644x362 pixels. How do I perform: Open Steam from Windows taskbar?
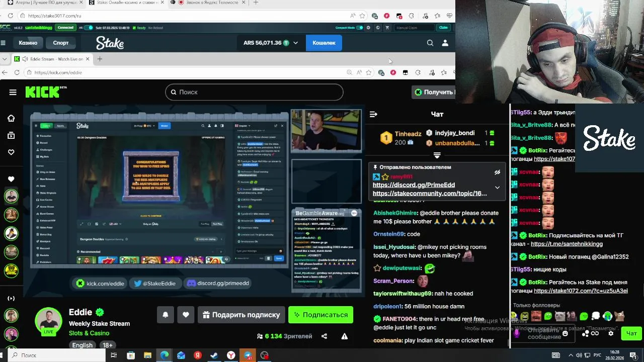[214, 355]
